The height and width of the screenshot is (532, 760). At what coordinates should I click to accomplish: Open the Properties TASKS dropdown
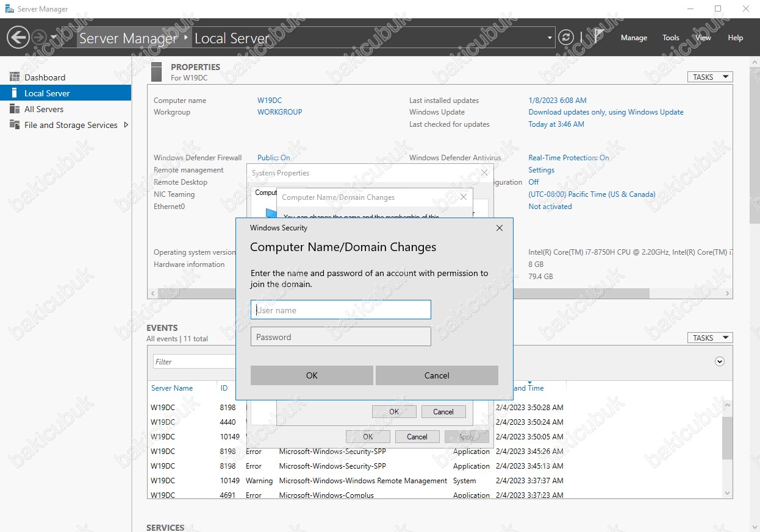[709, 77]
